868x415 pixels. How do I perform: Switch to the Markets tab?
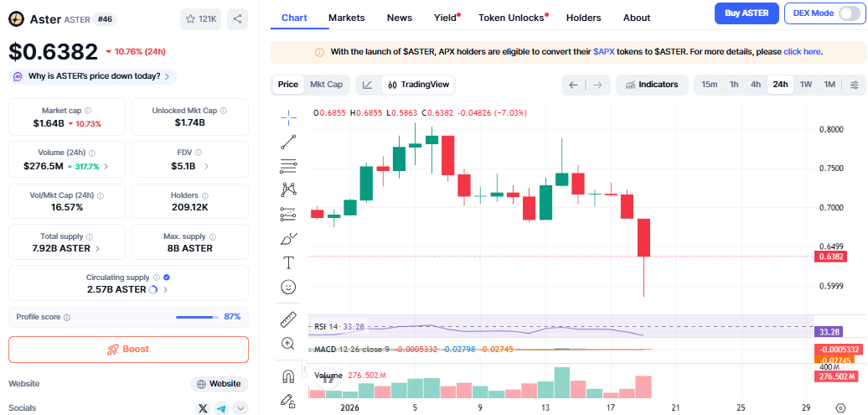(346, 18)
